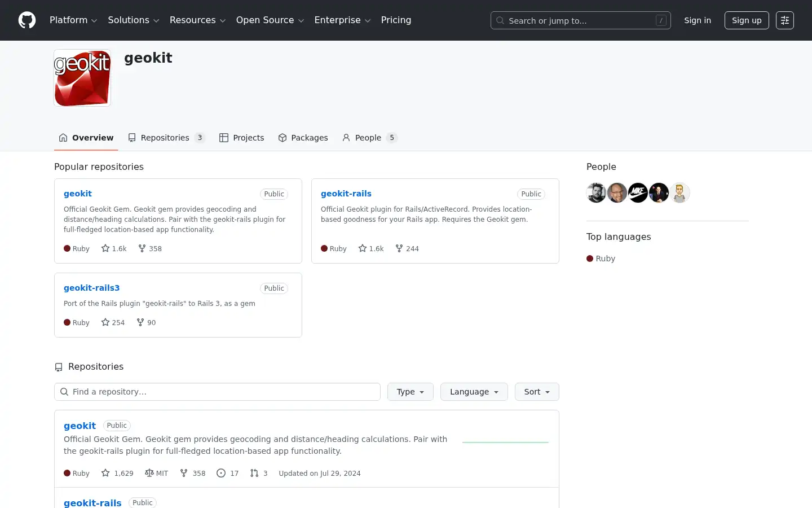Click the 254 stars icon on geokit-rails3 card

pyautogui.click(x=105, y=322)
